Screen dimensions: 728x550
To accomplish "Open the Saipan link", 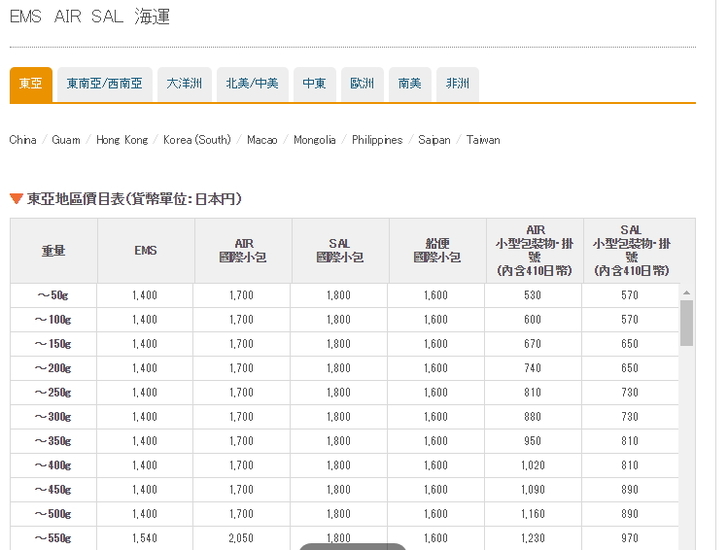I will 434,140.
